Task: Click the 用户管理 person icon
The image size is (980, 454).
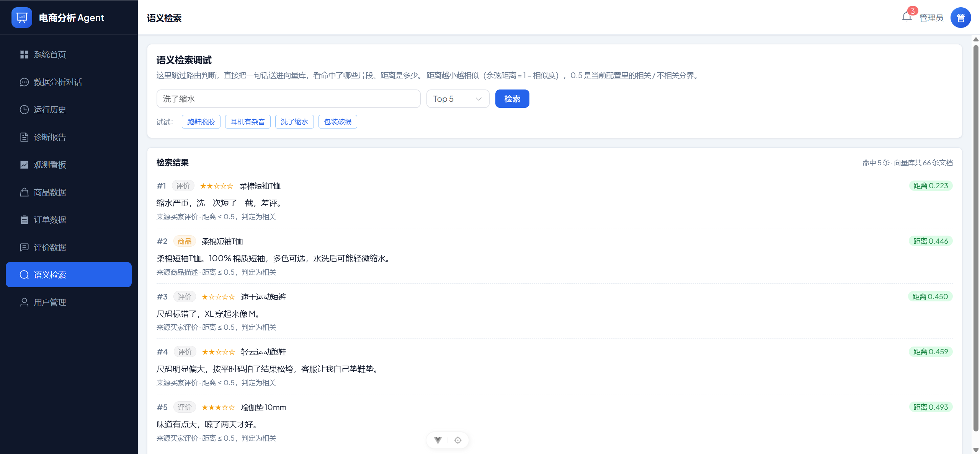Action: [x=24, y=303]
